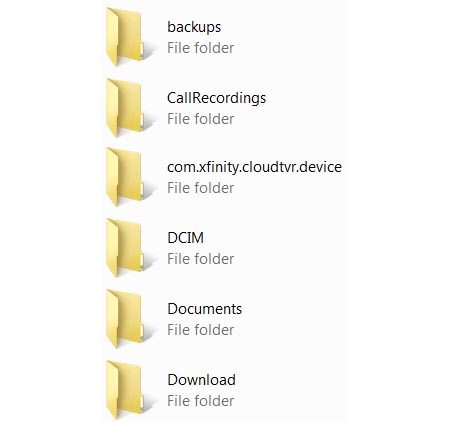The height and width of the screenshot is (422, 450).
Task: Click File folder text under DCIM
Action: 200,259
